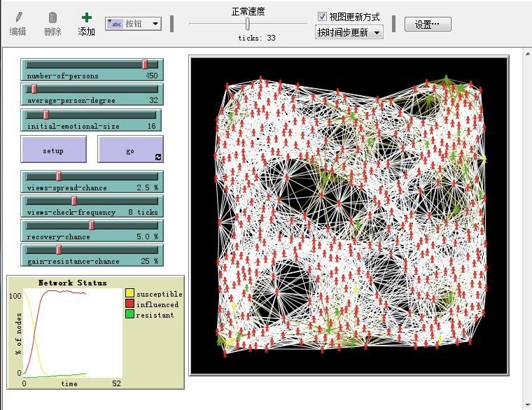Screen dimensions: 532x410
Task: Open the 按钮 widget type dropdown
Action: [x=133, y=24]
